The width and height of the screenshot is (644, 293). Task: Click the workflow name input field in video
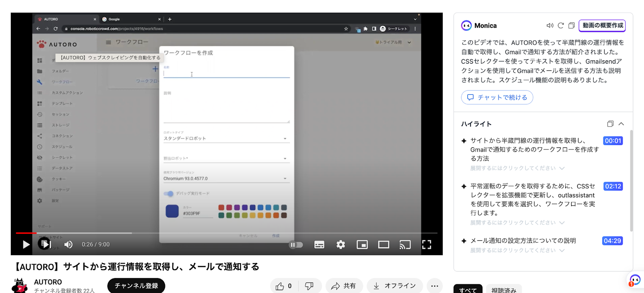(226, 74)
